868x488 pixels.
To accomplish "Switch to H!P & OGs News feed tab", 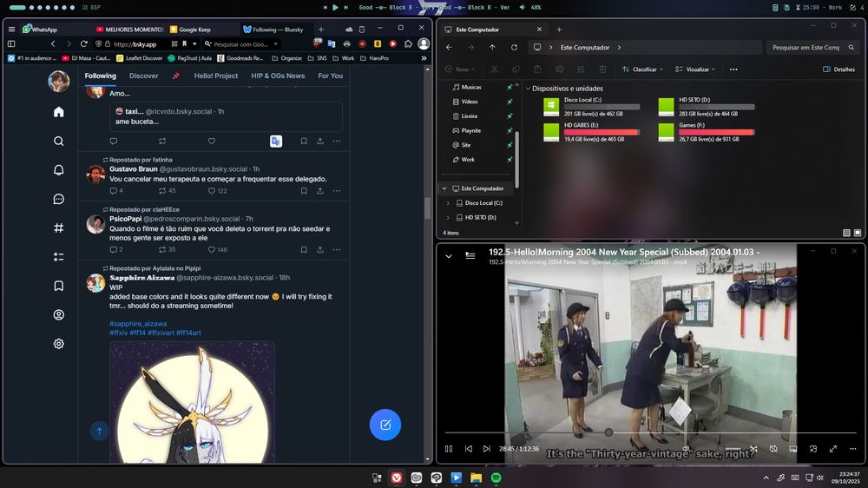I will [x=278, y=76].
